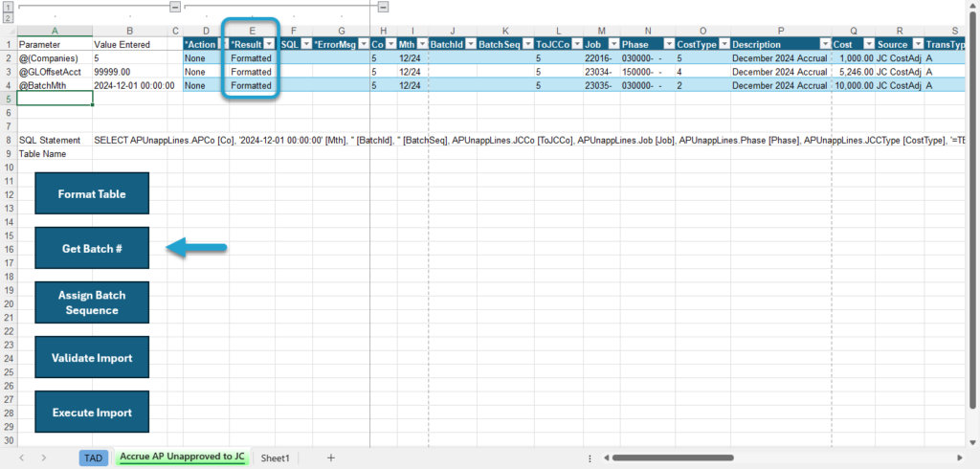Open the BatchSeq column filter dropdown

click(x=527, y=44)
